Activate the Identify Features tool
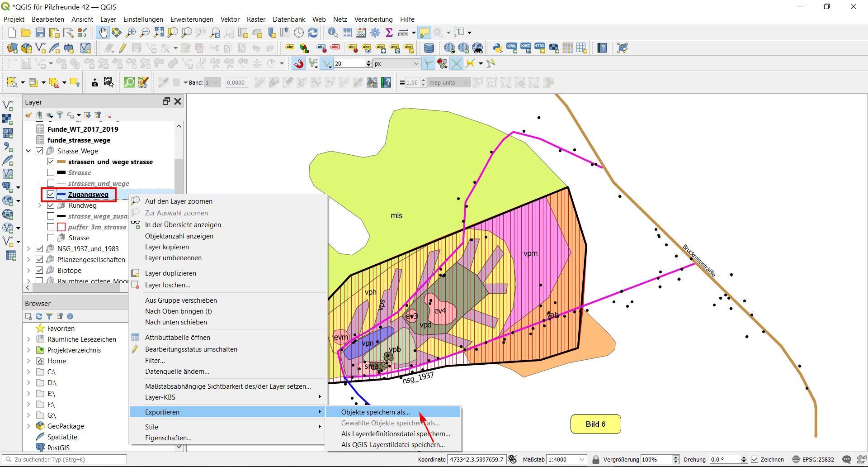This screenshot has width=868, height=467. 333,33
